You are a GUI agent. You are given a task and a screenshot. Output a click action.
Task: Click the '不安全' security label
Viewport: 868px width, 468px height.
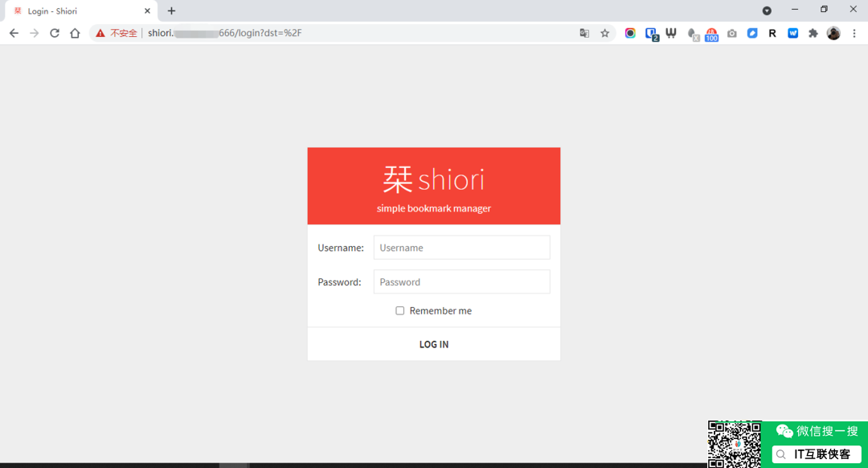pyautogui.click(x=124, y=33)
